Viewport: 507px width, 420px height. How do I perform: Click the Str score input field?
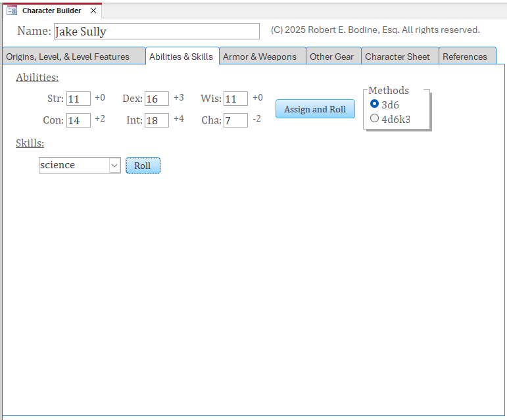point(78,99)
